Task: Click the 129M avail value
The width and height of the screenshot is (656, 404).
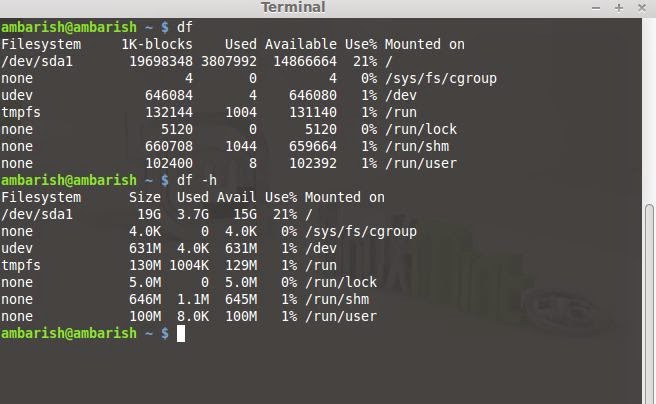Action: click(x=241, y=266)
